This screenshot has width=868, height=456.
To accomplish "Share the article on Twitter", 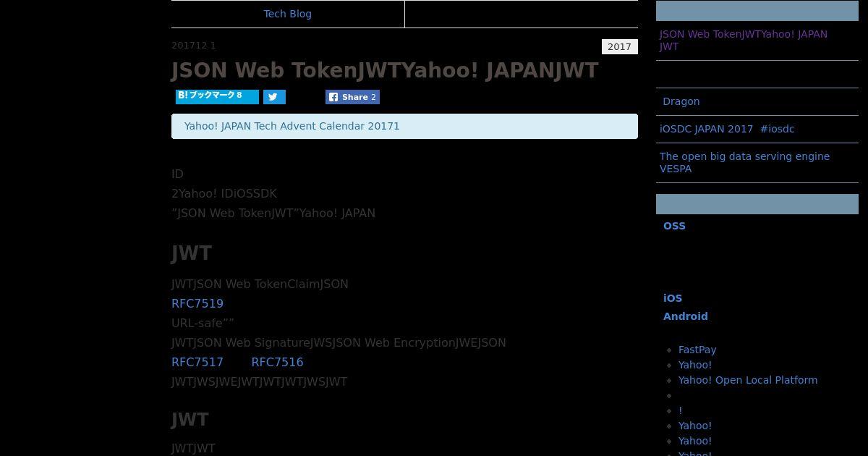I will tap(274, 97).
